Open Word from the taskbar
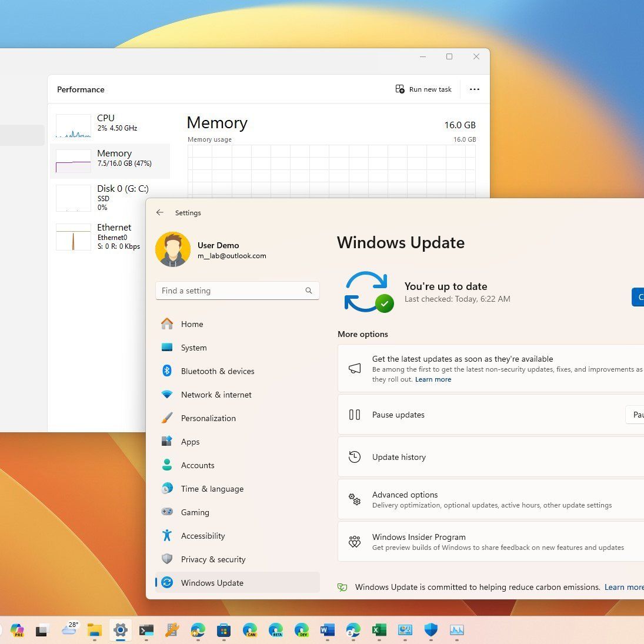The width and height of the screenshot is (644, 644). [x=328, y=630]
